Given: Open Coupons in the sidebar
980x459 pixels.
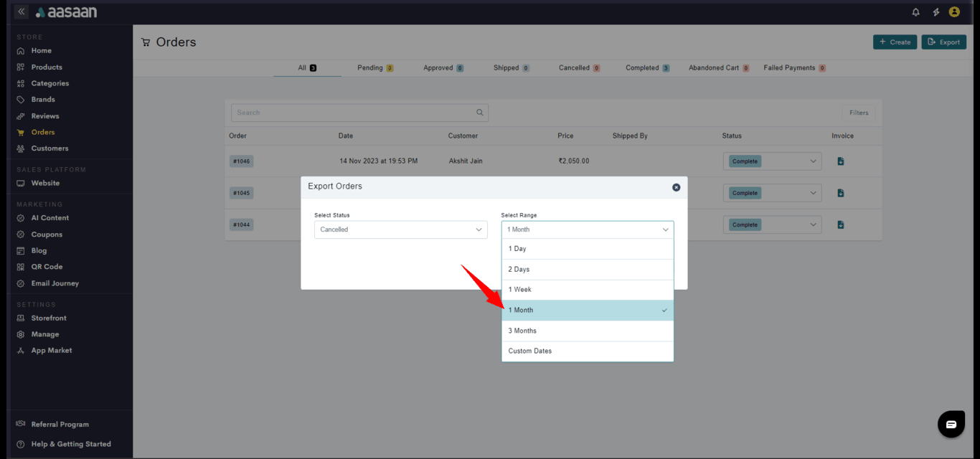Looking at the screenshot, I should click(x=47, y=235).
